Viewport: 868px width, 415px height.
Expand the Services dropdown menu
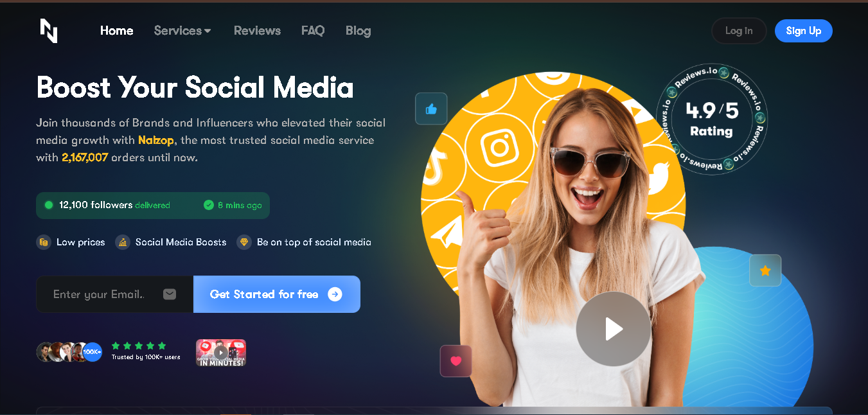(182, 31)
